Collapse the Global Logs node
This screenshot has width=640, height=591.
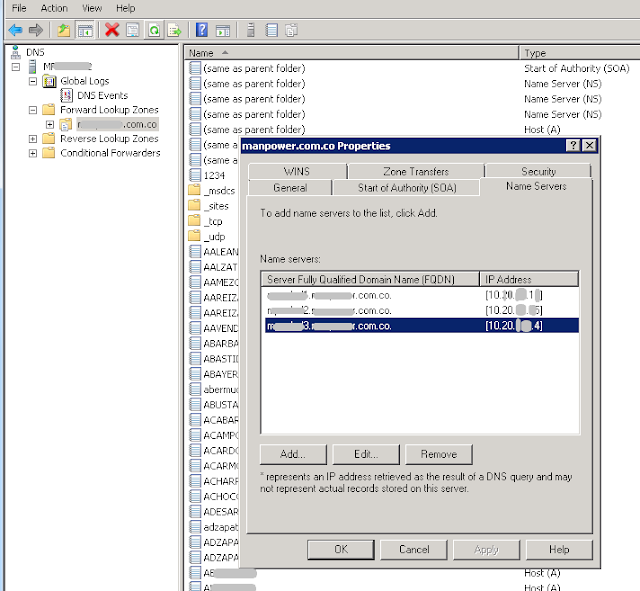point(33,81)
